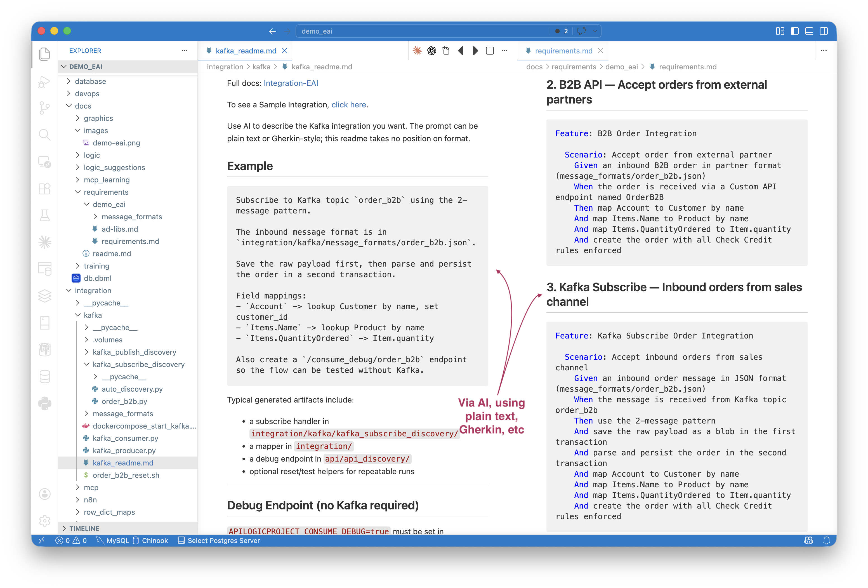Open the Accounts icon at sidebar bottom
868x588 pixels.
[x=45, y=494]
